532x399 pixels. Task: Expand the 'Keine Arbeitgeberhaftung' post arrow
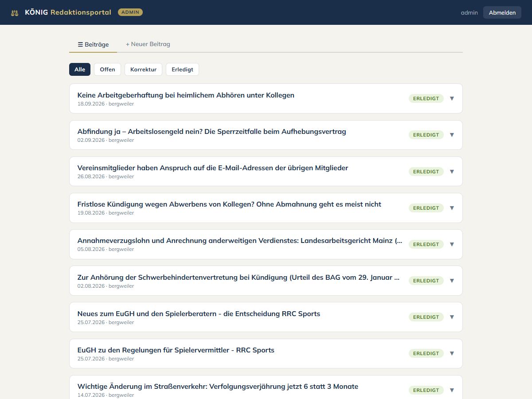click(x=452, y=98)
